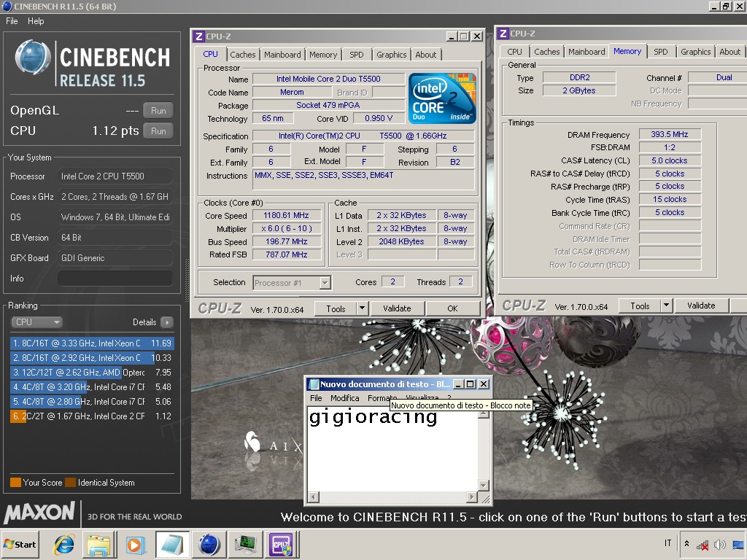Viewport: 747px width, 560px height.
Task: Click Tools button in Memory CPU-Z window
Action: point(640,306)
